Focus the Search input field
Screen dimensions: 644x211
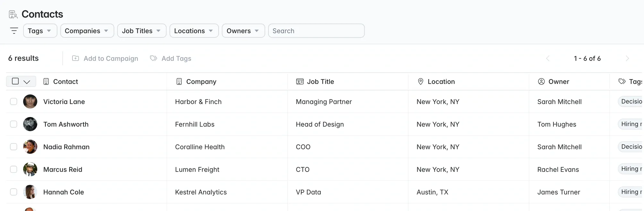click(x=317, y=31)
